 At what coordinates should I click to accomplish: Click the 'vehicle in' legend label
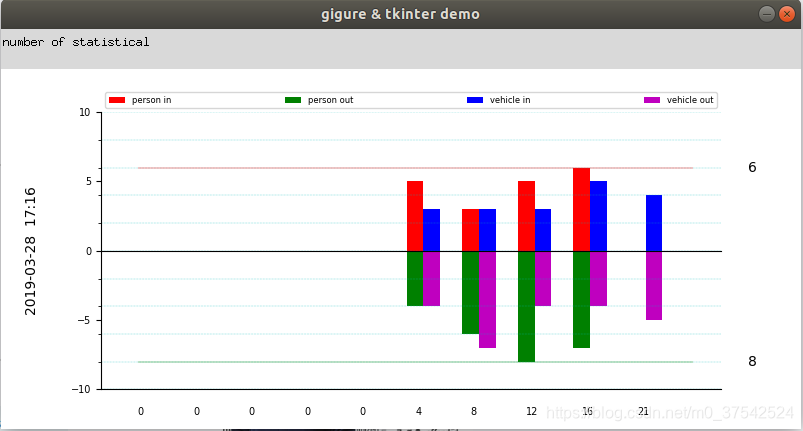point(510,100)
